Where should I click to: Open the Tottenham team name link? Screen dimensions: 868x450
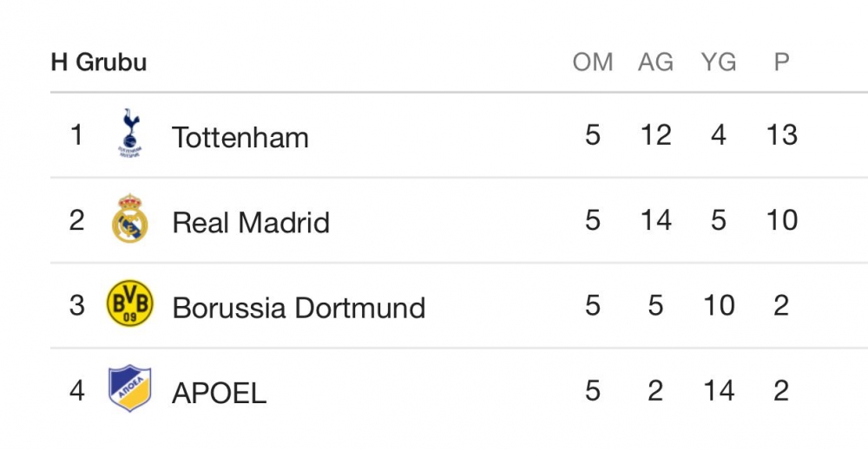(240, 137)
